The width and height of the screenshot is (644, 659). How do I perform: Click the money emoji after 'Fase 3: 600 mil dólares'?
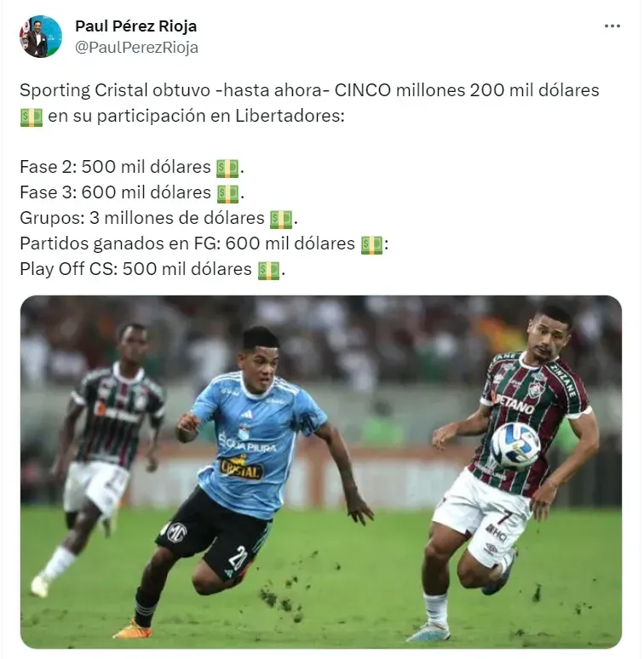pyautogui.click(x=227, y=194)
